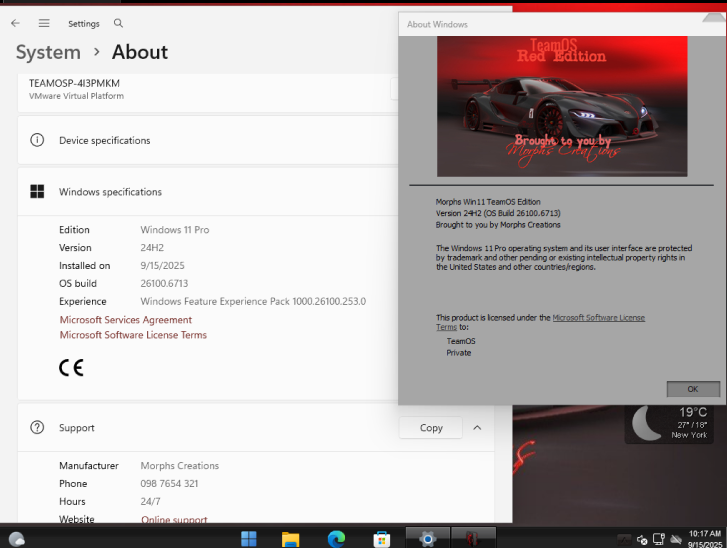The height and width of the screenshot is (548, 727).
Task: Click the TeamOS Red Edition car banner
Action: click(562, 106)
